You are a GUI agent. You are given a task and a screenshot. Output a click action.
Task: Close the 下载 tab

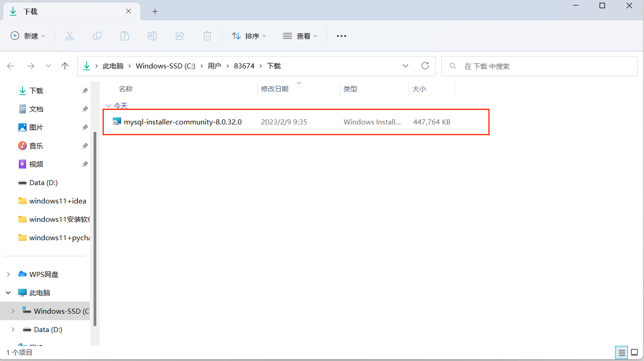pyautogui.click(x=130, y=11)
